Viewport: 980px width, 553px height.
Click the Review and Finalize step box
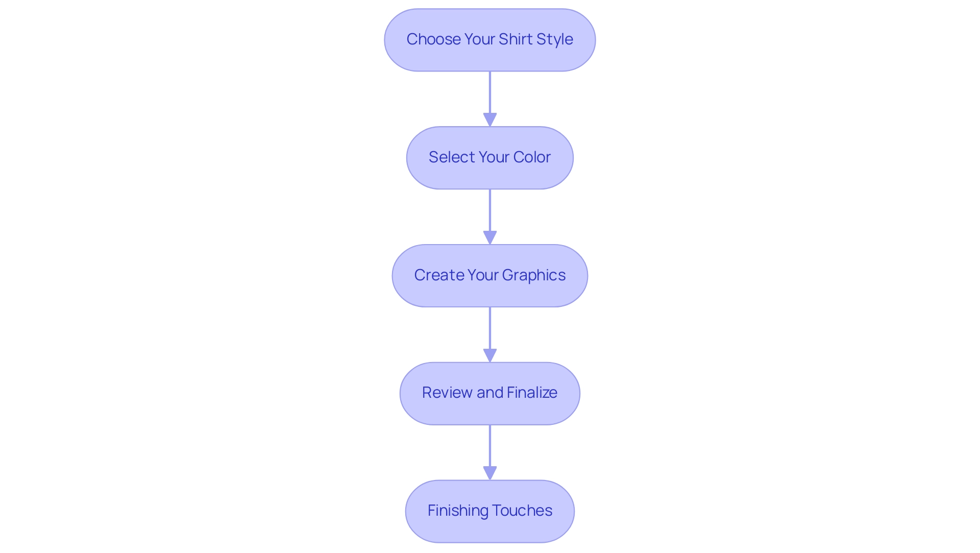point(489,393)
